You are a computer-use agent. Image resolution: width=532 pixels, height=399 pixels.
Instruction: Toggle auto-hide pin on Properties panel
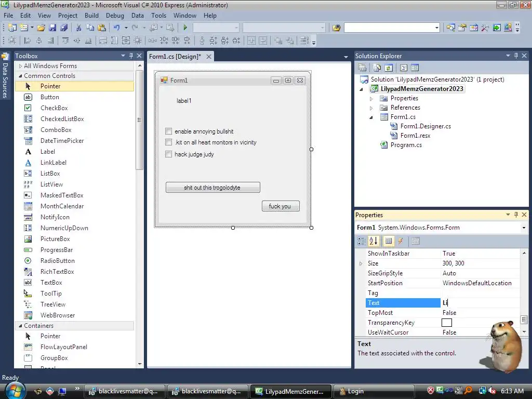(516, 215)
